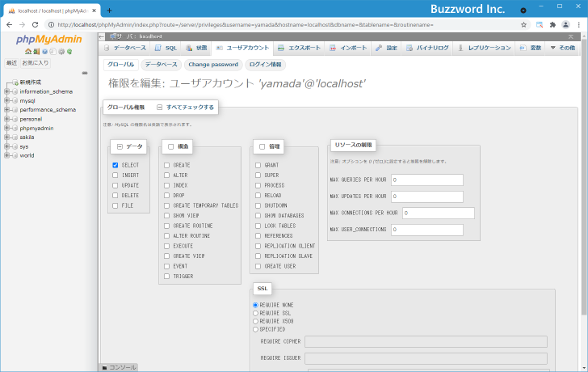Collapse the top panel with the arrow icon
The image size is (588, 372).
coord(572,37)
